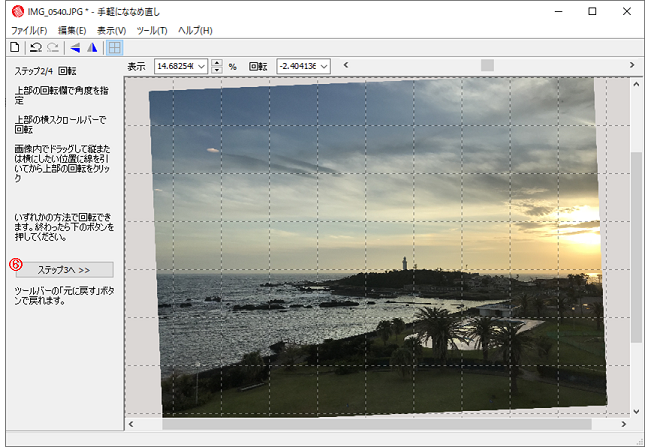Viewport: 645px width, 447px height.
Task: Click the undo arrow icon
Action: 35,47
